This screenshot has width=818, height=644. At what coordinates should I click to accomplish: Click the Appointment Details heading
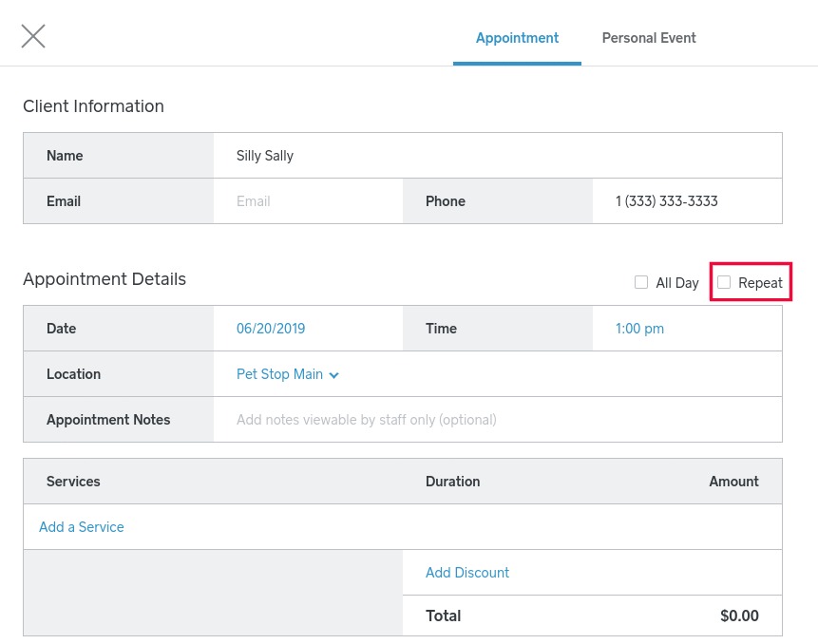pyautogui.click(x=105, y=279)
